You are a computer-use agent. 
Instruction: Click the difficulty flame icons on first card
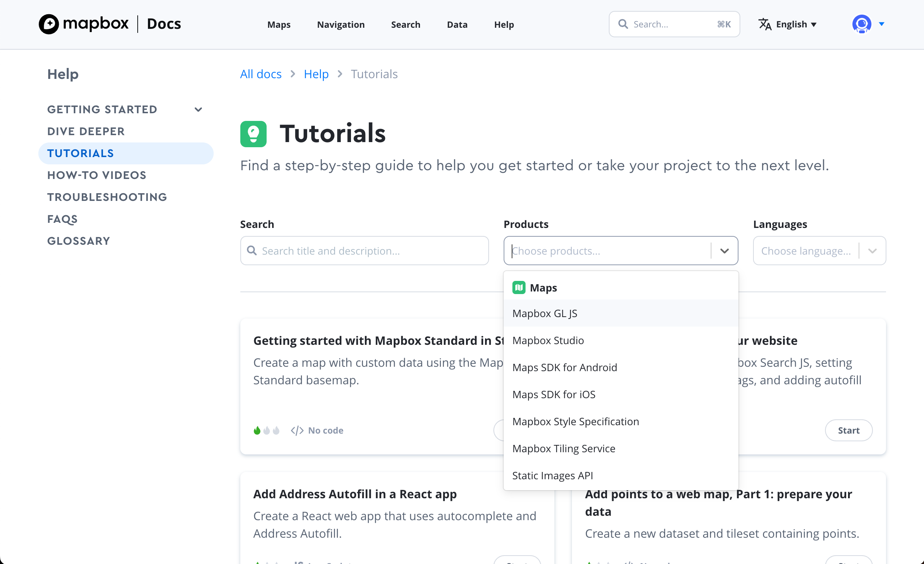click(x=266, y=430)
